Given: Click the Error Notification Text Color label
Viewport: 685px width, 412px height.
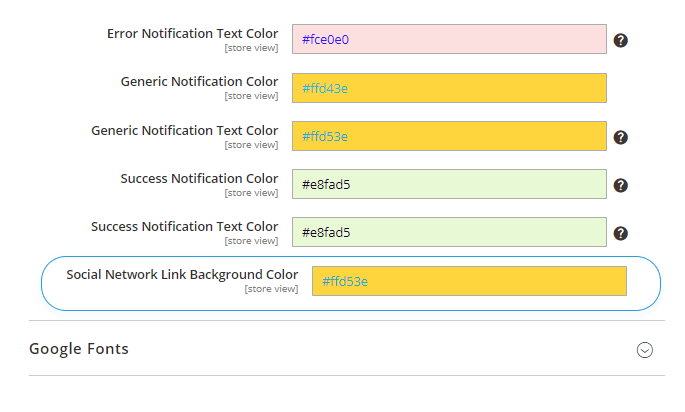Looking at the screenshot, I should pos(192,34).
